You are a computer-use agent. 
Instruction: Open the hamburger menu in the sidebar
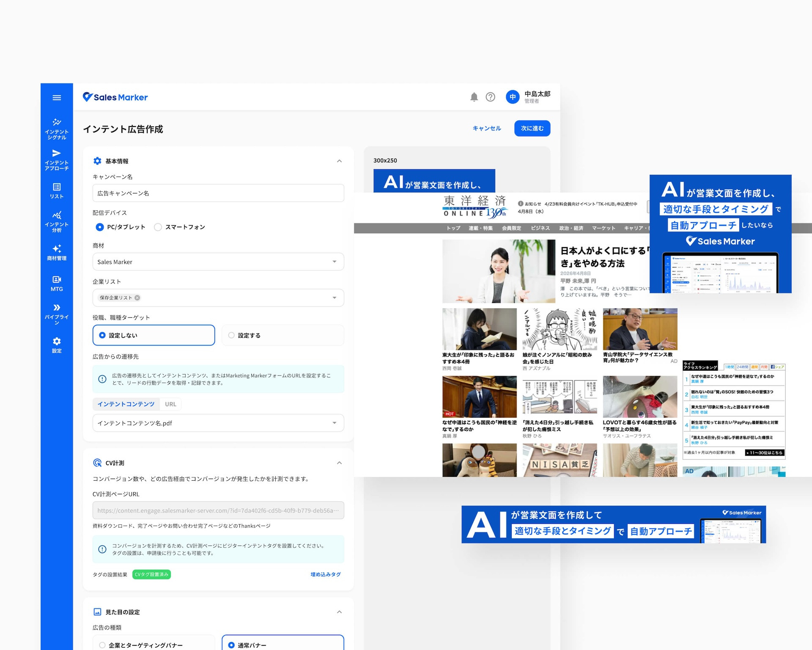click(57, 98)
